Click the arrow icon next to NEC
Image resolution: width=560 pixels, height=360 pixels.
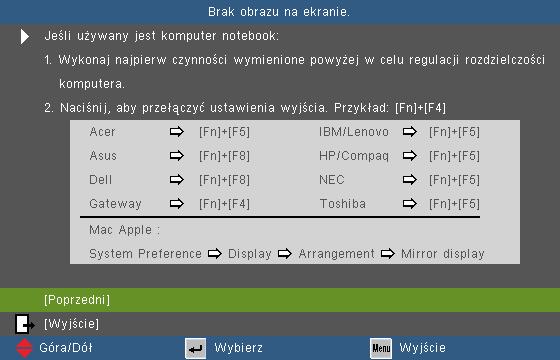point(409,180)
